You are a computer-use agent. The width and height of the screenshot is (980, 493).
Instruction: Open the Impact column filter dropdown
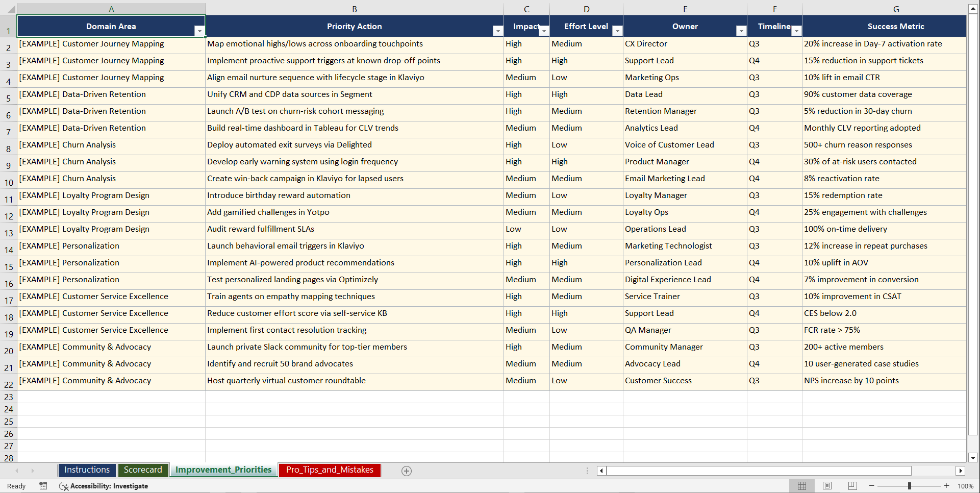[x=544, y=31]
